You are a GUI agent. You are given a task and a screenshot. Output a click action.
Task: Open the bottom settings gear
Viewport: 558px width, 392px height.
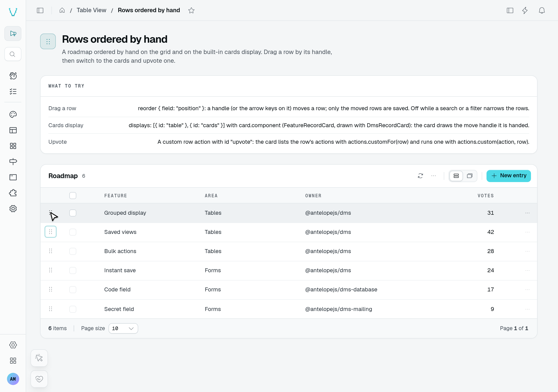pos(13,345)
